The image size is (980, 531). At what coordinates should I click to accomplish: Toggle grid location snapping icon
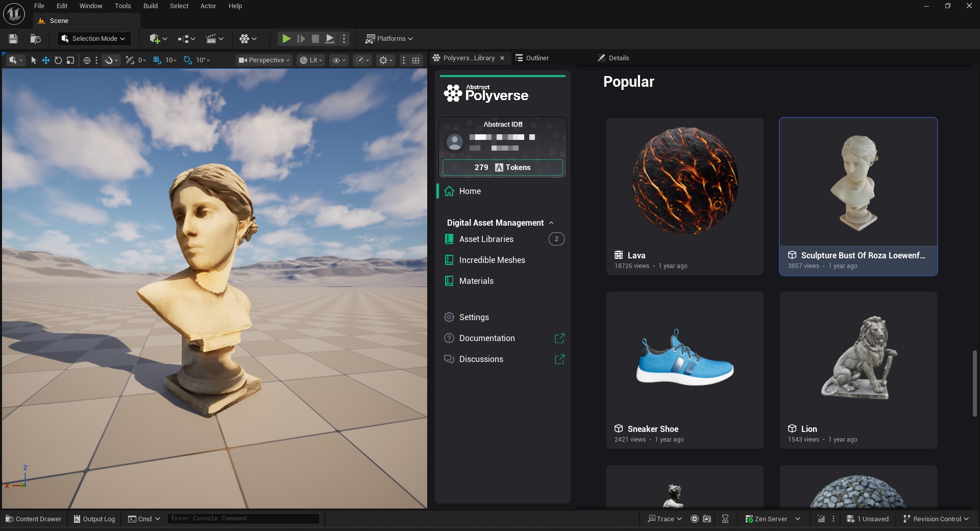click(157, 60)
